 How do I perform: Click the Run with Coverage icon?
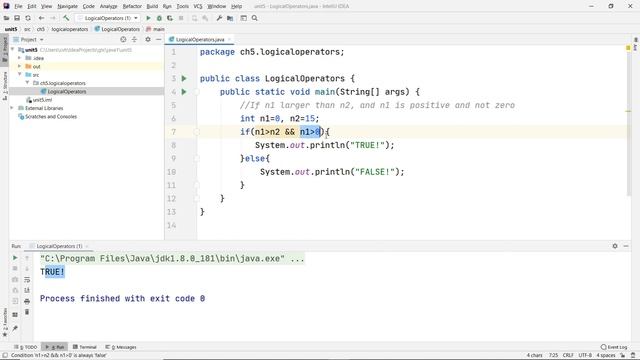pyautogui.click(x=170, y=18)
